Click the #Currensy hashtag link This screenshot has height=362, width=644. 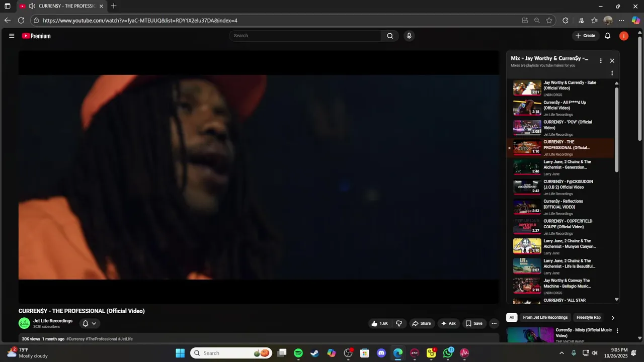pos(75,339)
